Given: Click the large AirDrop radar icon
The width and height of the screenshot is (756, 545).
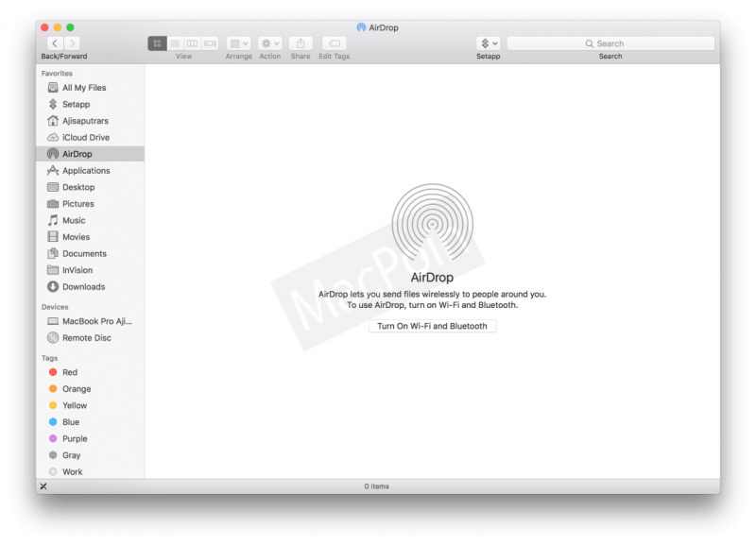Looking at the screenshot, I should click(433, 224).
